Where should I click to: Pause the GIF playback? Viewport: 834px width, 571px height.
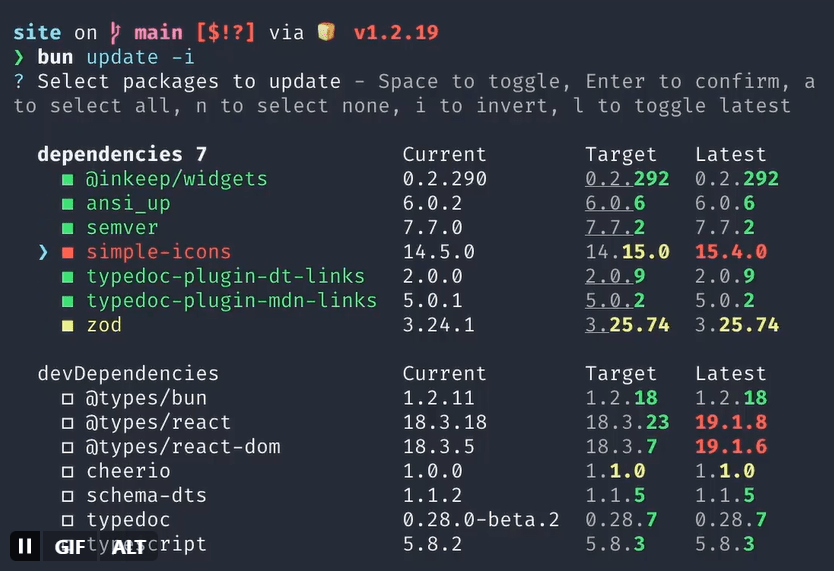(x=25, y=546)
